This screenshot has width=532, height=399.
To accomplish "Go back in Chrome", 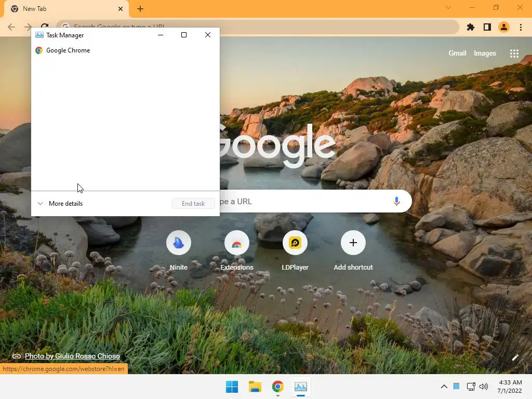I will pyautogui.click(x=11, y=27).
